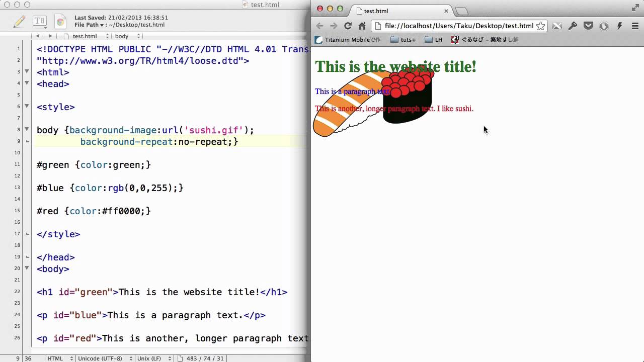The image size is (644, 362).
Task: Click the Last Saved timestamp text
Action: pyautogui.click(x=121, y=18)
